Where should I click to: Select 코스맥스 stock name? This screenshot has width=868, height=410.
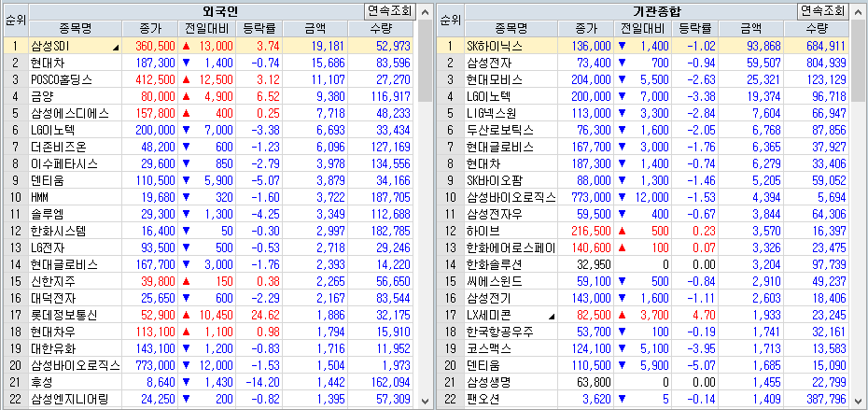[x=489, y=350]
